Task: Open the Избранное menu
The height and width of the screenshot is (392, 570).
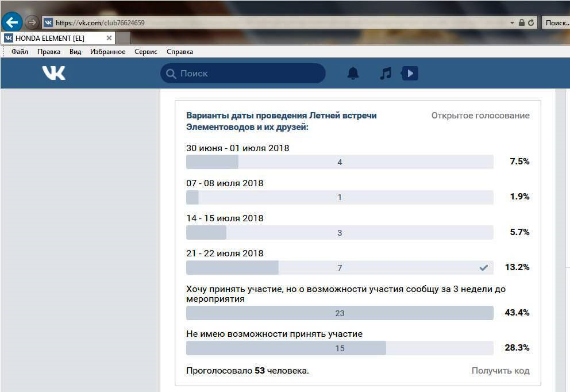Action: (107, 52)
